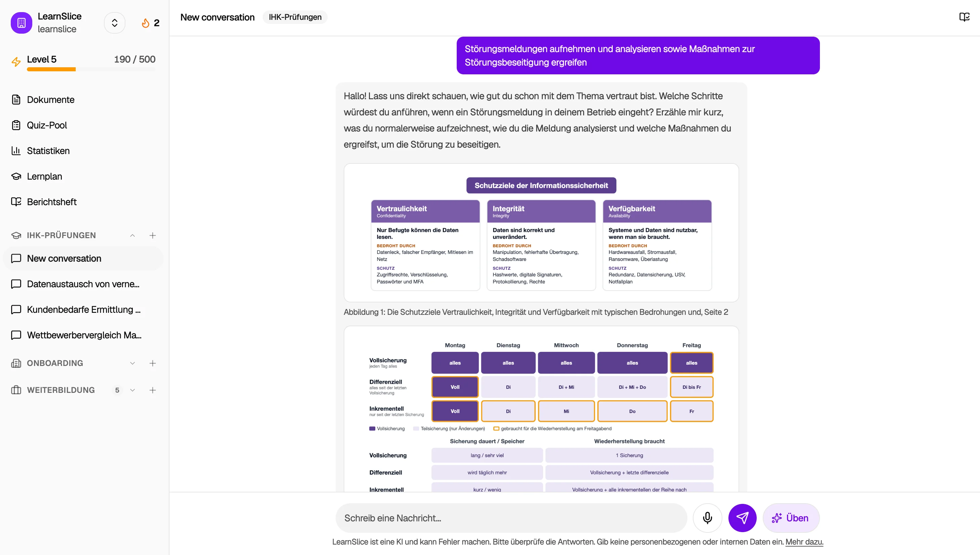
Task: Add new item to IHK-PRÜFUNGEN with plus
Action: point(152,235)
